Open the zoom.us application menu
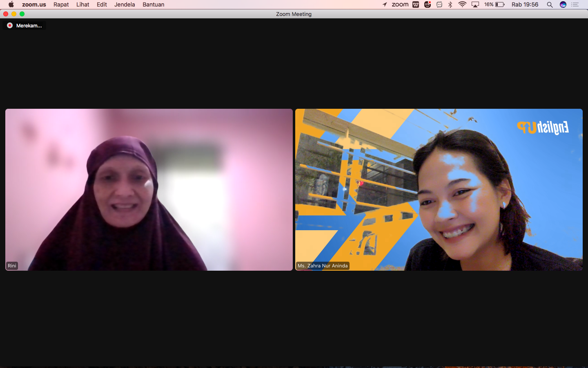588x368 pixels. pos(34,4)
